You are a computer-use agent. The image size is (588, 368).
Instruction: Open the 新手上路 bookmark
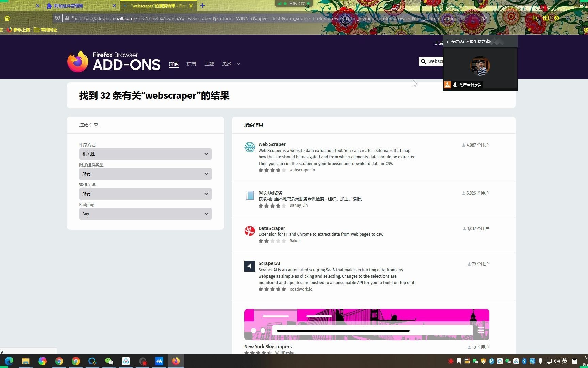pos(19,30)
